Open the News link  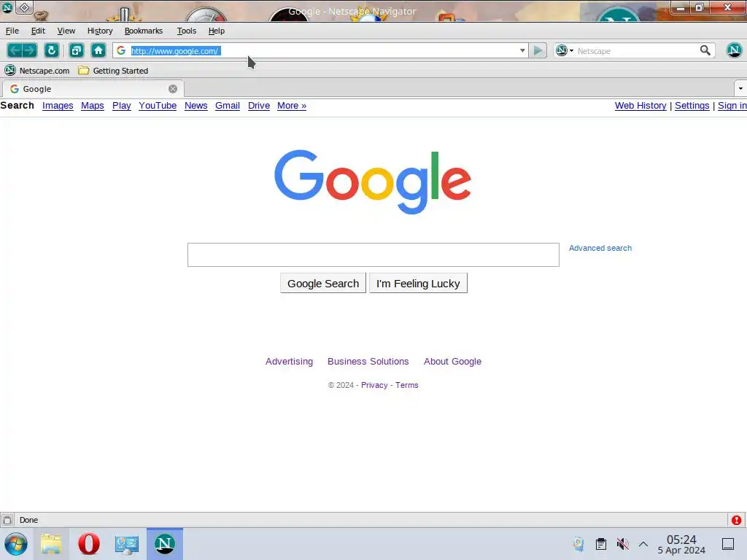pyautogui.click(x=196, y=106)
